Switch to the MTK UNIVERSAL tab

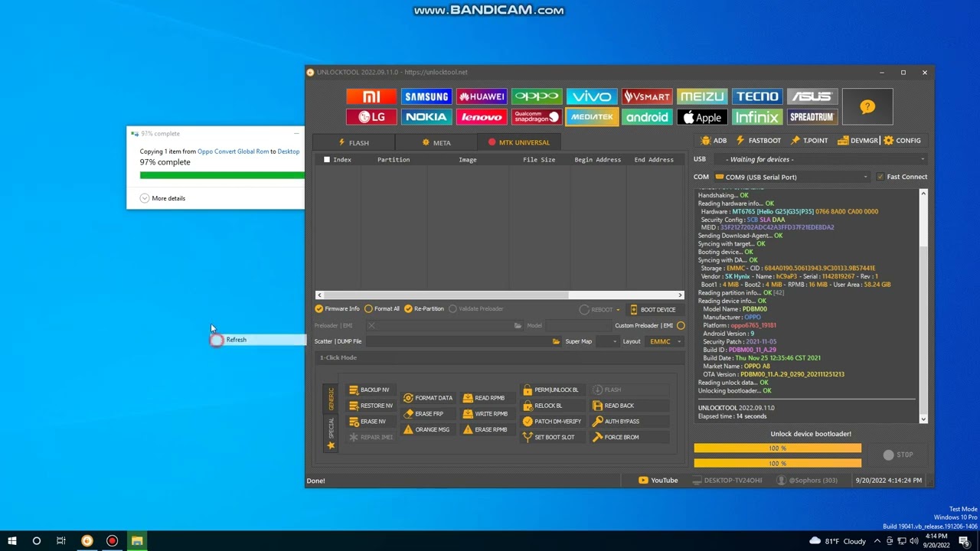coord(519,142)
